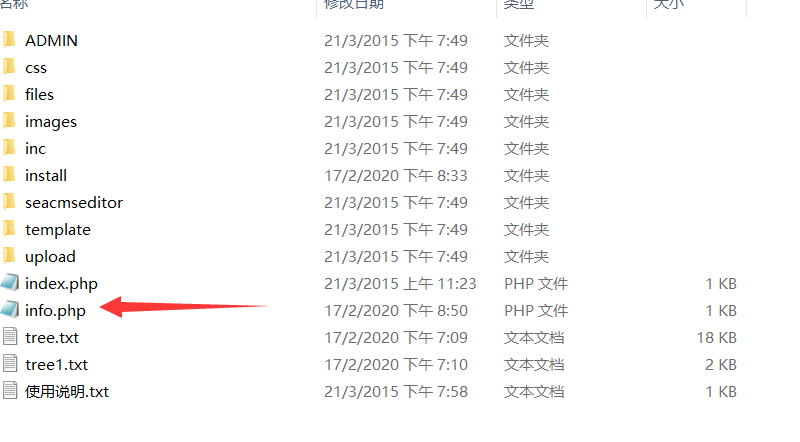Viewport: 800px width, 442px height.
Task: Click info.php modified date 17/2/2020 8:50
Action: [396, 310]
